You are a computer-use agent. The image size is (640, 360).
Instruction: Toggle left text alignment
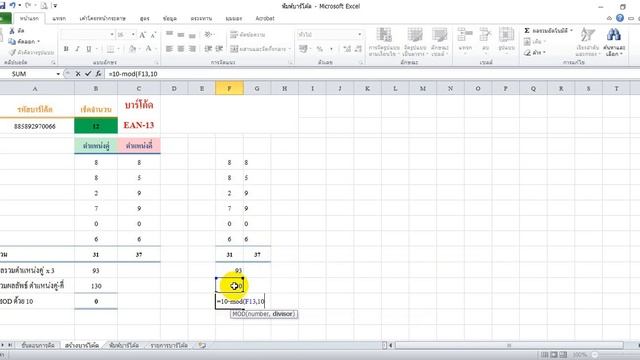pos(169,49)
